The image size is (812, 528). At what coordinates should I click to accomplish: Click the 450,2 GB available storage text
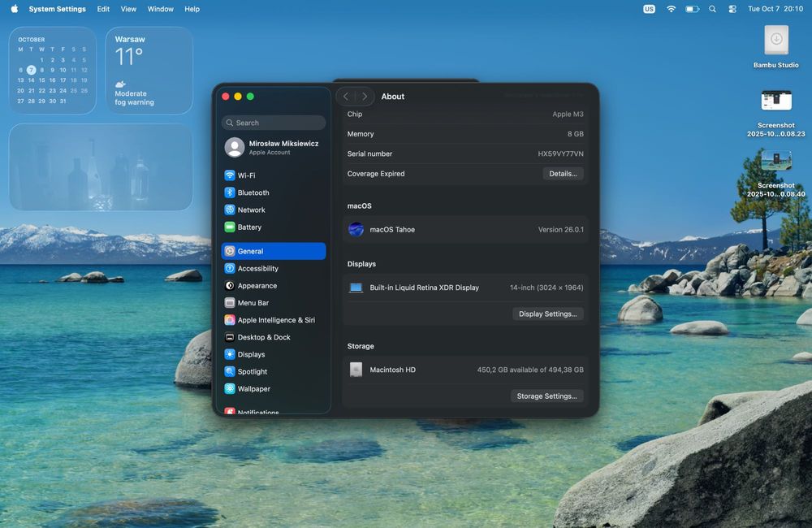530,370
